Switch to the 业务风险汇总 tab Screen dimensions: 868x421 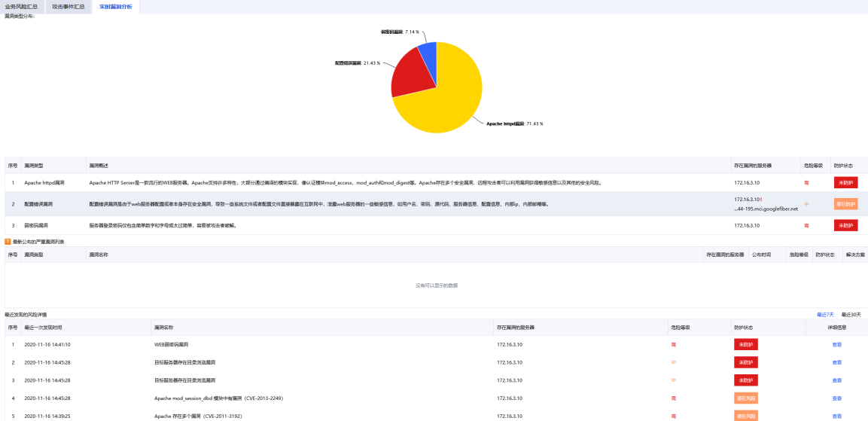21,6
